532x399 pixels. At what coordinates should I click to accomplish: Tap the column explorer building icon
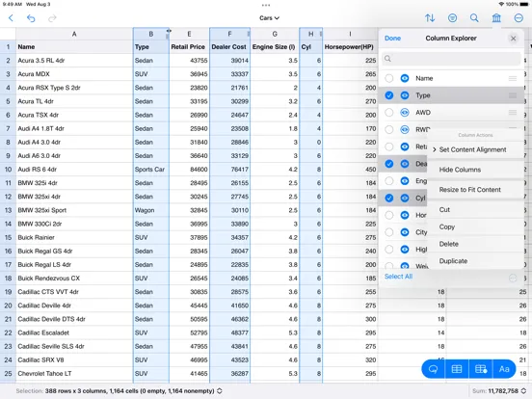(496, 18)
